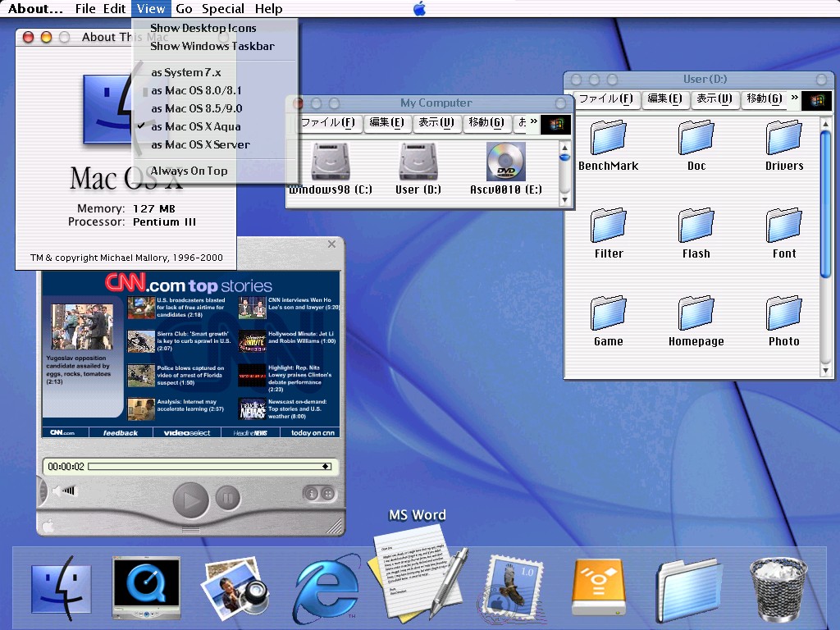Open 移動(G) menu in User (D:) window
The image size is (840, 630).
tap(765, 99)
